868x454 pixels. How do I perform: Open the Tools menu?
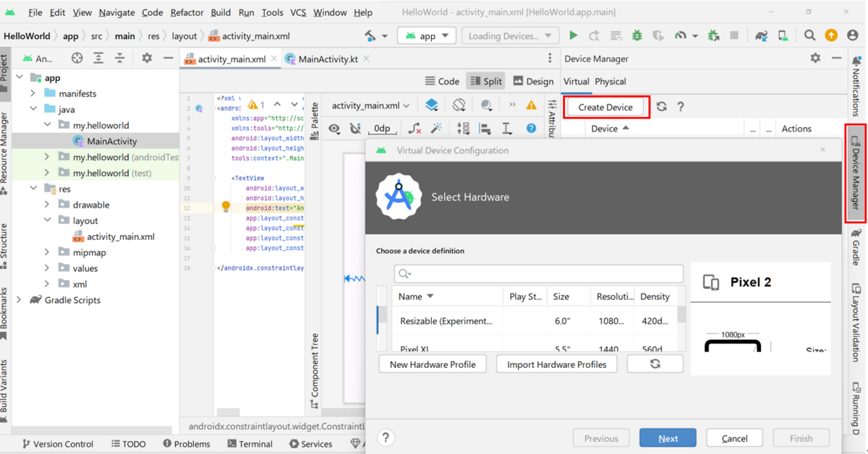click(272, 12)
